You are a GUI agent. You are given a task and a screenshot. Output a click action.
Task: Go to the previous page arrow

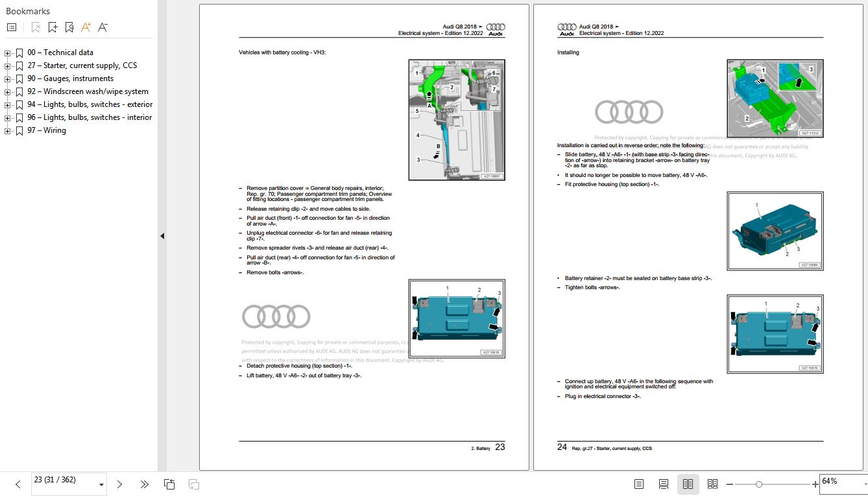(x=18, y=484)
